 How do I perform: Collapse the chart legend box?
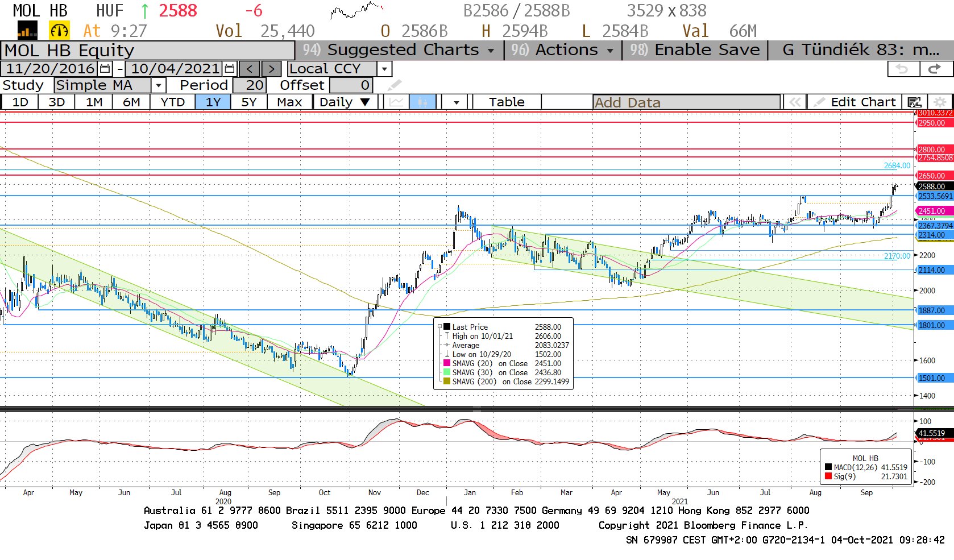439,327
